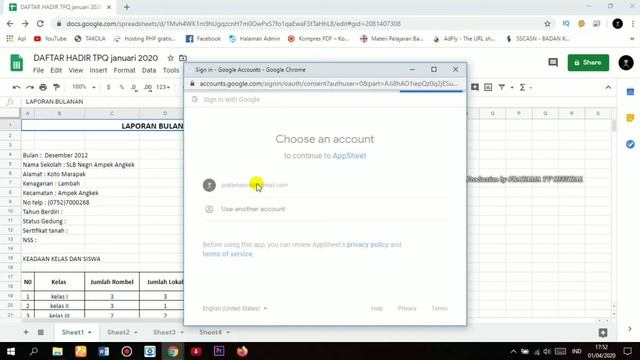Format as percent icon
Image resolution: width=640 pixels, height=360 pixels.
(122, 87)
